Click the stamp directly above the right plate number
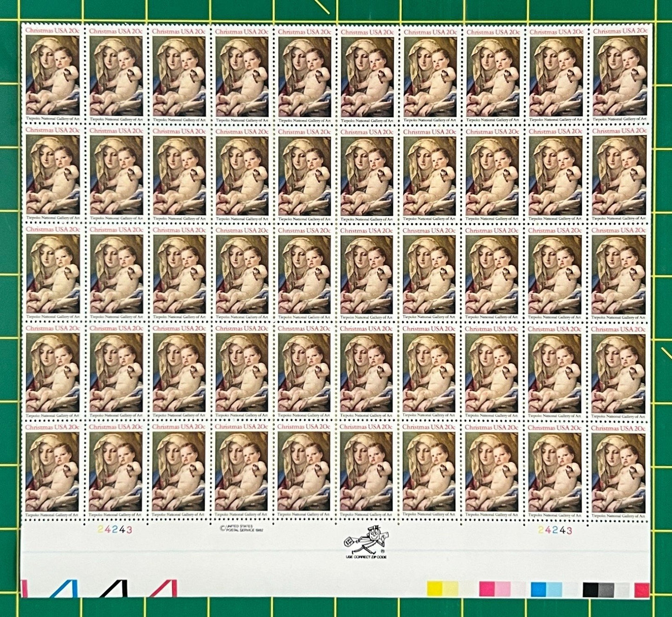 pyautogui.click(x=555, y=471)
